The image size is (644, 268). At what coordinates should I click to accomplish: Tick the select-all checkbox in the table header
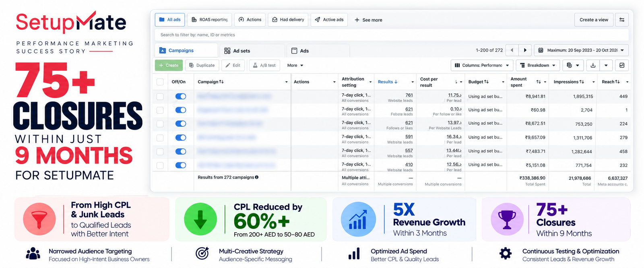click(160, 82)
